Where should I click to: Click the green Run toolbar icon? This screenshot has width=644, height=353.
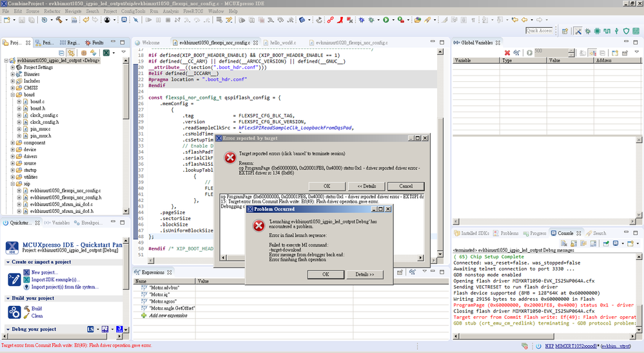coord(386,19)
